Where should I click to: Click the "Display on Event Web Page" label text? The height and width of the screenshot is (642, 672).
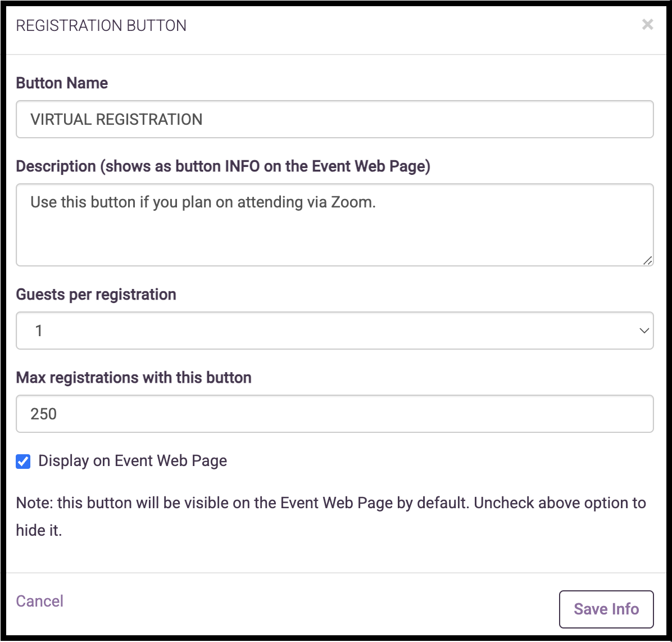pyautogui.click(x=133, y=461)
